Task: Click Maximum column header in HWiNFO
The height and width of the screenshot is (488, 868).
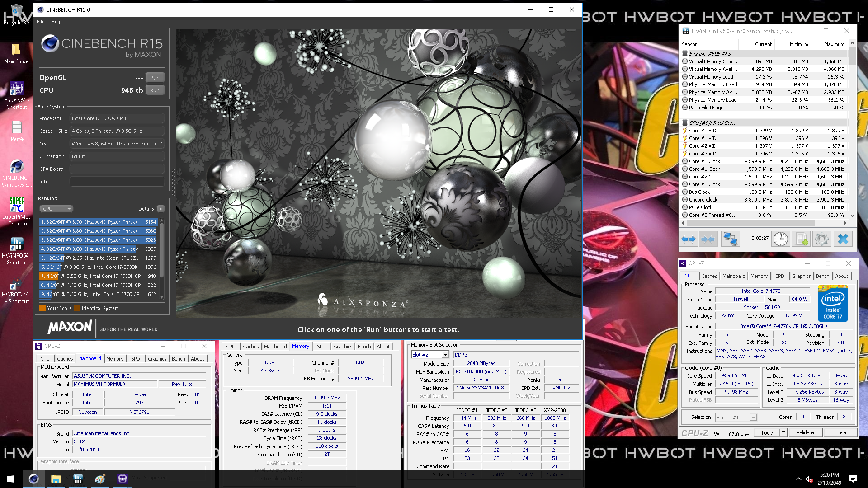Action: coord(829,44)
